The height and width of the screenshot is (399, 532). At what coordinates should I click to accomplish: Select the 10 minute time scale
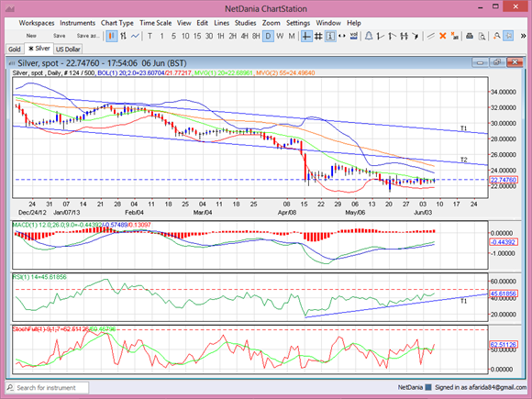[185, 36]
